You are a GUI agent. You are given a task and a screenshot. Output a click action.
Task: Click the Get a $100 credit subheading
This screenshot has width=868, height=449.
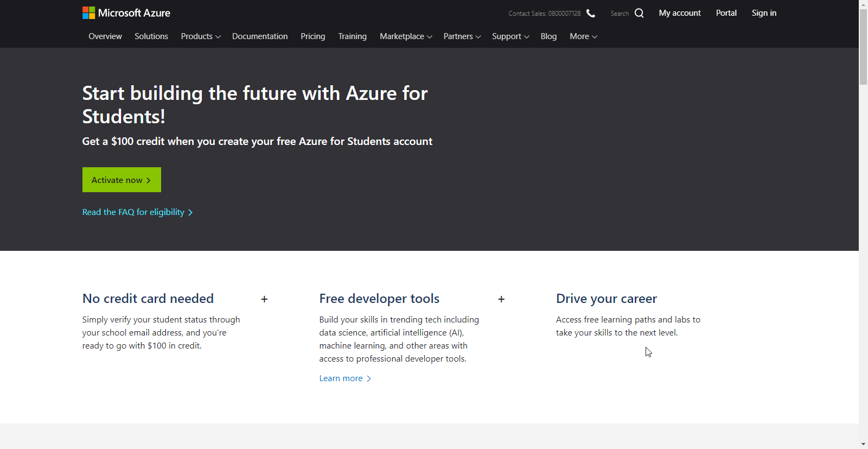tap(257, 141)
